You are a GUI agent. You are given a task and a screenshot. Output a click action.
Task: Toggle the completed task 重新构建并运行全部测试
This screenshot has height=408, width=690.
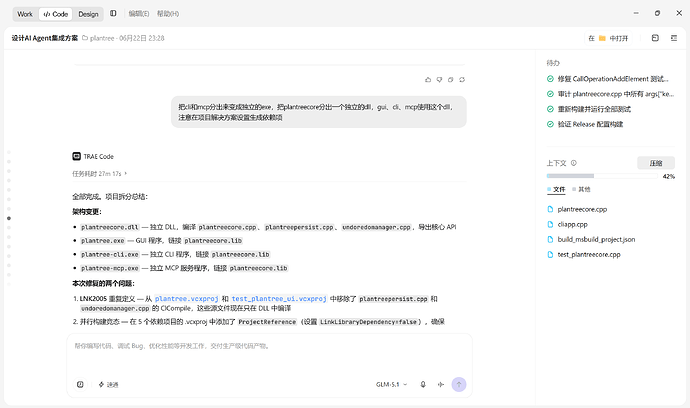[550, 109]
